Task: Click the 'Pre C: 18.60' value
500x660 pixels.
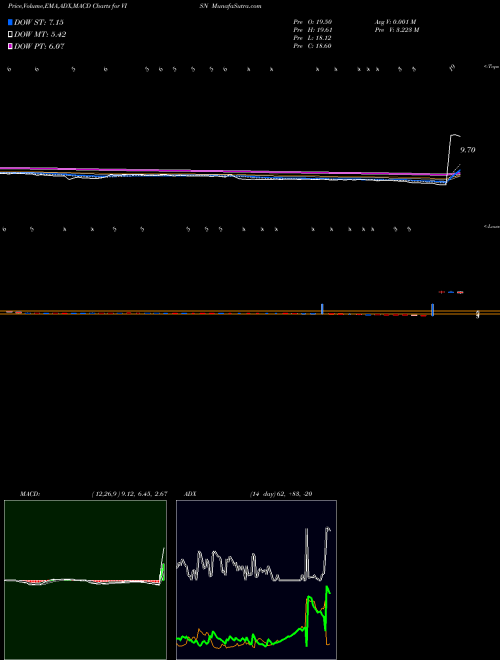Action: [312, 46]
